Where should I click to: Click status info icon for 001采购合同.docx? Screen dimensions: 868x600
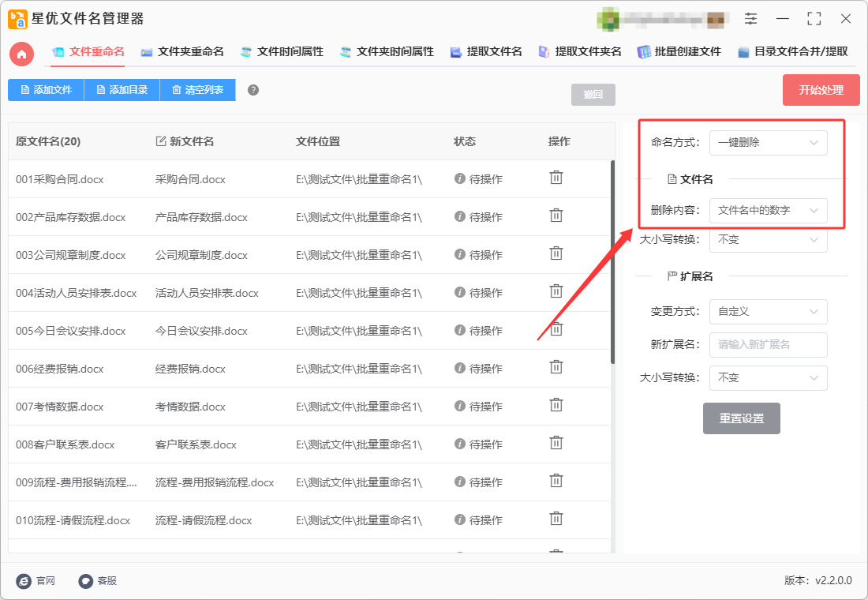(x=459, y=178)
